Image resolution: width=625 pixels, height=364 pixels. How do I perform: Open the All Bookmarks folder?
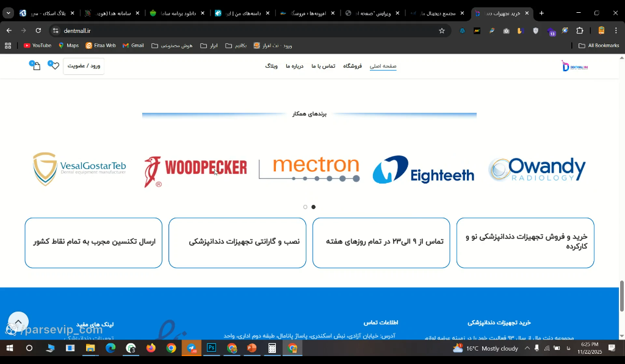point(599,46)
